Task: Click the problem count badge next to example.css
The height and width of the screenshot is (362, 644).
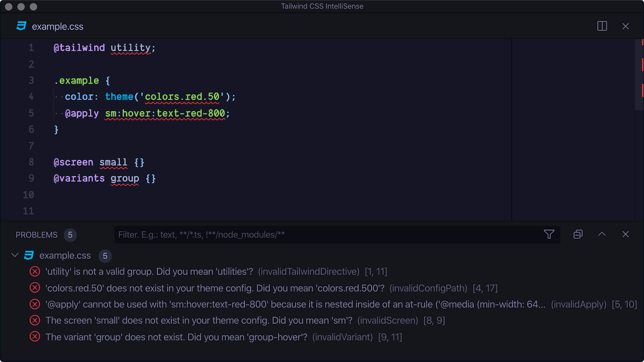Action: coord(105,256)
